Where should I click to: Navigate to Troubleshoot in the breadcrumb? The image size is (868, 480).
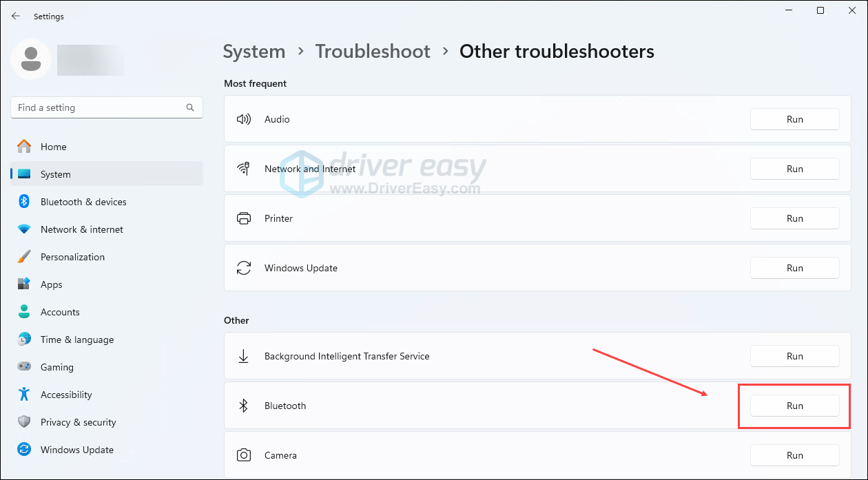pos(373,52)
